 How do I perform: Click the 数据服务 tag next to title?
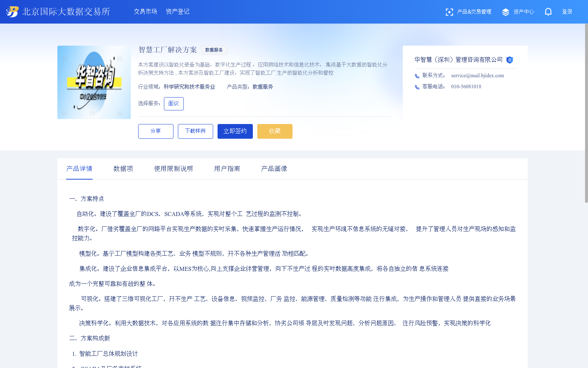[214, 50]
